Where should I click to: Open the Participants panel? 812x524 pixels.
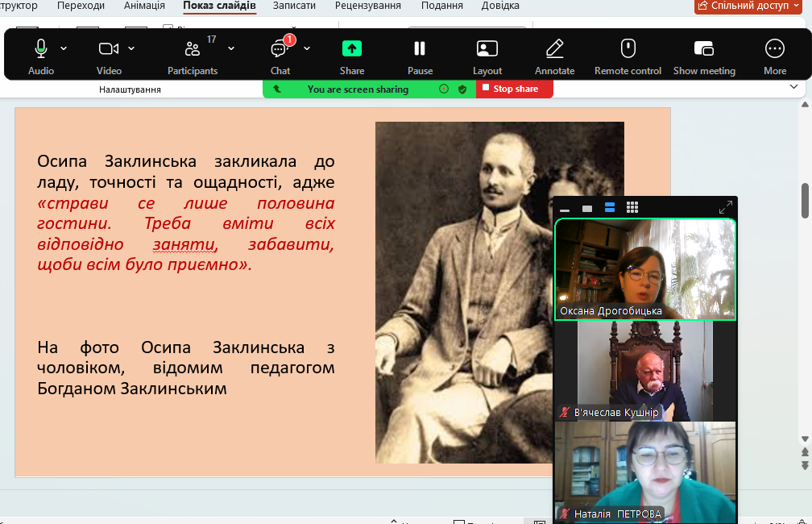(x=193, y=49)
